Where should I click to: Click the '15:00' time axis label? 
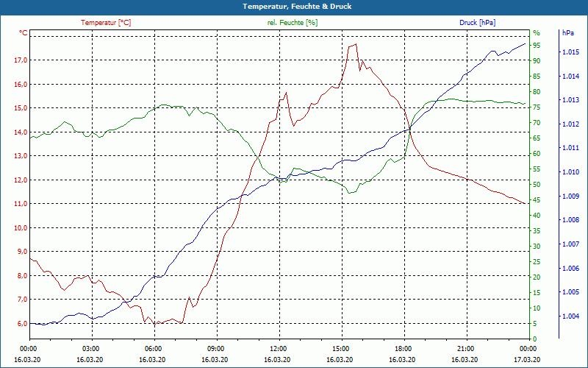point(340,348)
